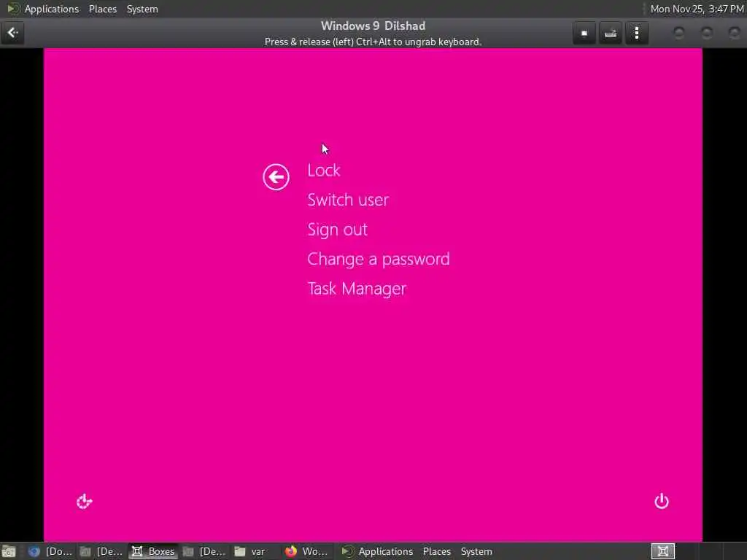Open the Boxes three-dot menu
The image size is (747, 560).
pos(636,33)
